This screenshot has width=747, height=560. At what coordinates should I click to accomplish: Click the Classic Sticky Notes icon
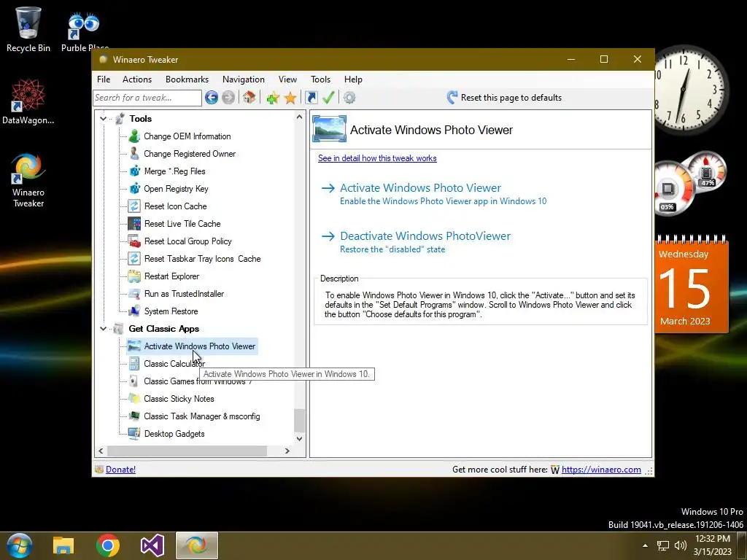point(134,399)
